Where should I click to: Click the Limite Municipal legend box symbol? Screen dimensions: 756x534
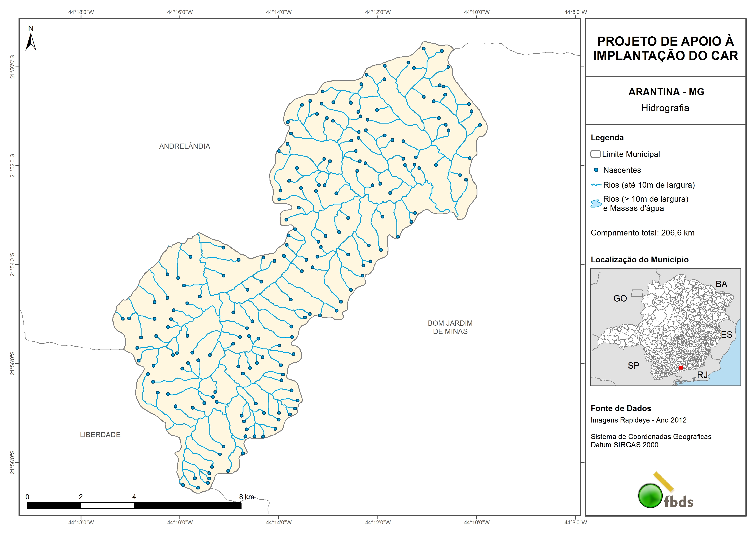click(x=595, y=154)
